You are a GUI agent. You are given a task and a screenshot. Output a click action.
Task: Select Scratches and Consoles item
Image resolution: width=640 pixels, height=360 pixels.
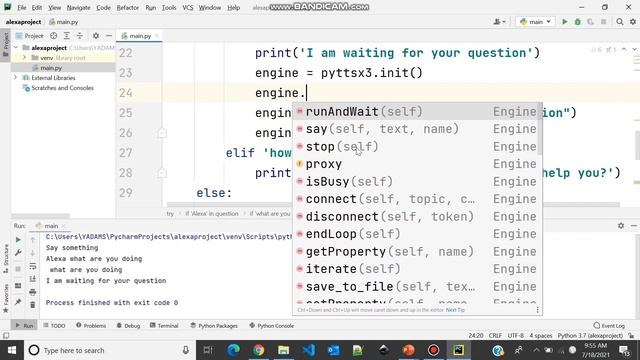click(62, 88)
